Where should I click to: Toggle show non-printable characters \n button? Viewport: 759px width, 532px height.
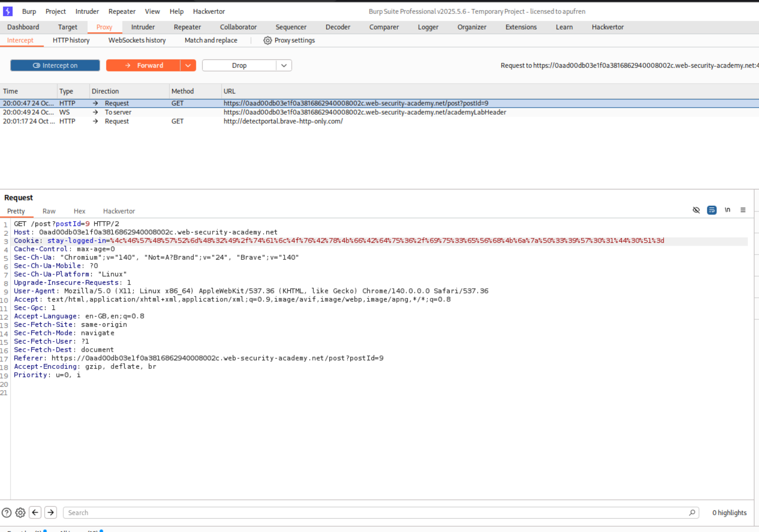pos(727,210)
